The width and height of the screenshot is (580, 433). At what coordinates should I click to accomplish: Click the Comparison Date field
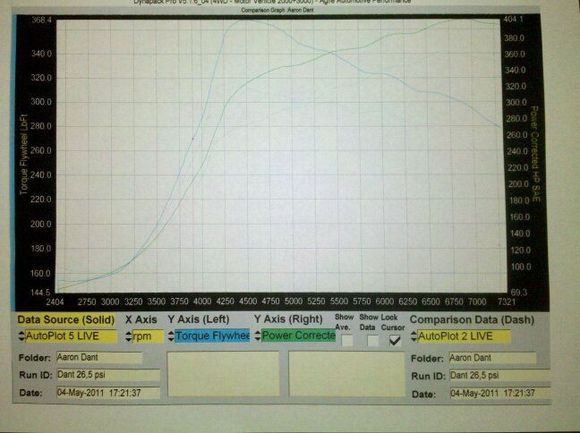(500, 393)
